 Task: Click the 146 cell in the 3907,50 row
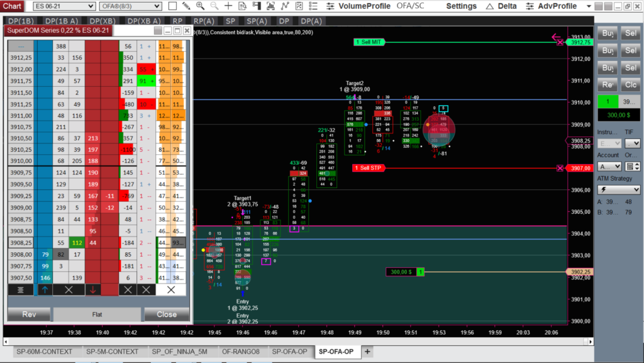[45, 277]
